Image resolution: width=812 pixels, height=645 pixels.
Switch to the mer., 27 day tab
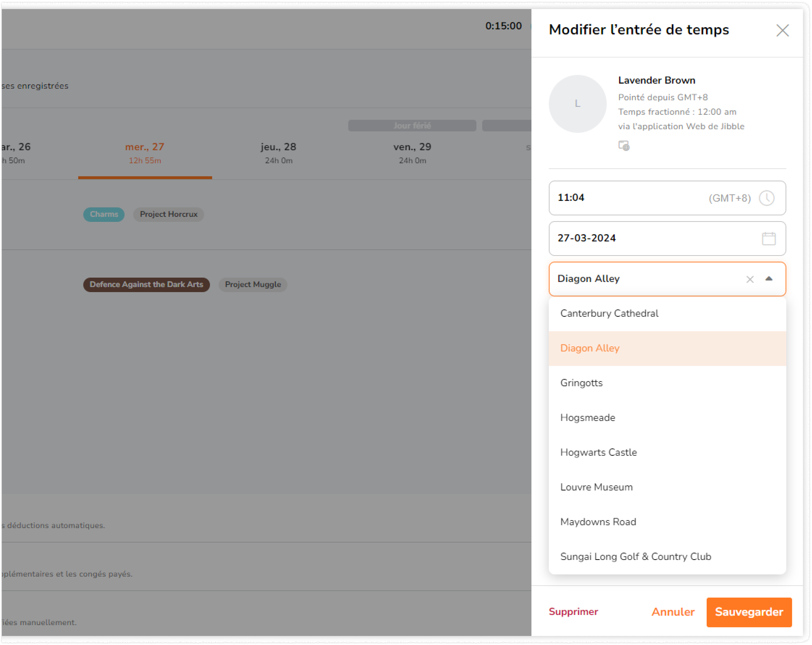[x=145, y=153]
